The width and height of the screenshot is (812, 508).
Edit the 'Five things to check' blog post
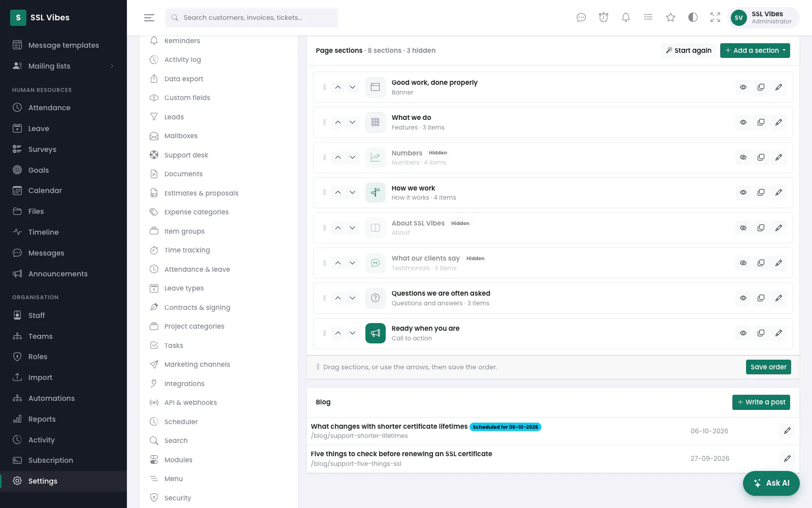point(787,459)
